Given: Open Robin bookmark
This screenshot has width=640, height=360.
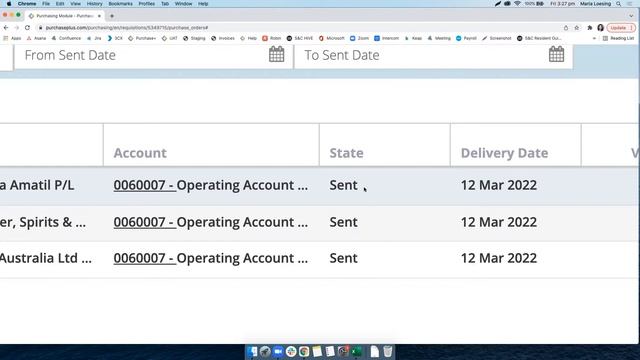Looking at the screenshot, I should (x=272, y=38).
